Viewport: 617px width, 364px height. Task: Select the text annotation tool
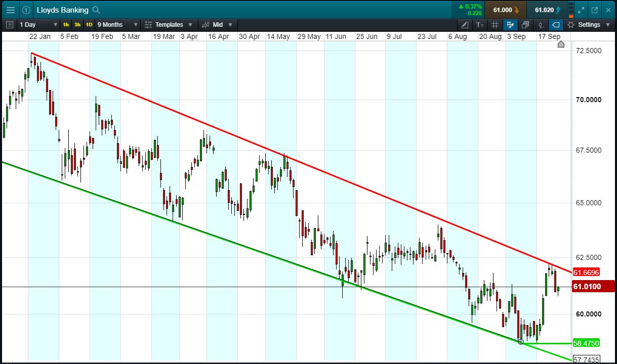(480, 24)
